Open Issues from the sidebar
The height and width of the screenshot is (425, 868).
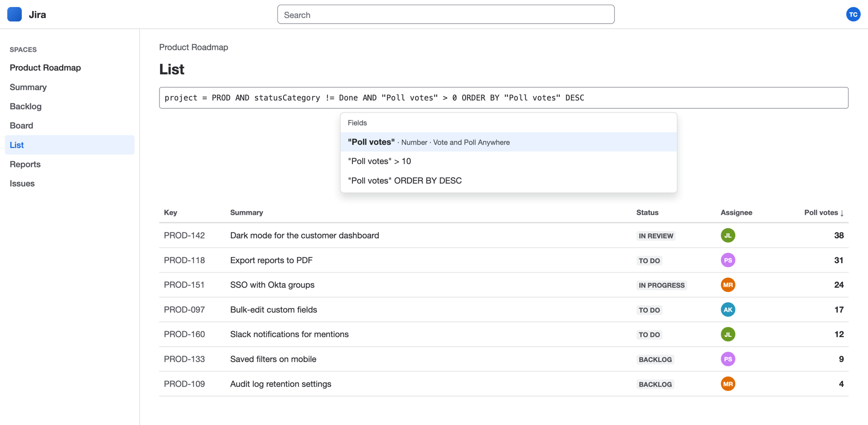tap(69, 183)
